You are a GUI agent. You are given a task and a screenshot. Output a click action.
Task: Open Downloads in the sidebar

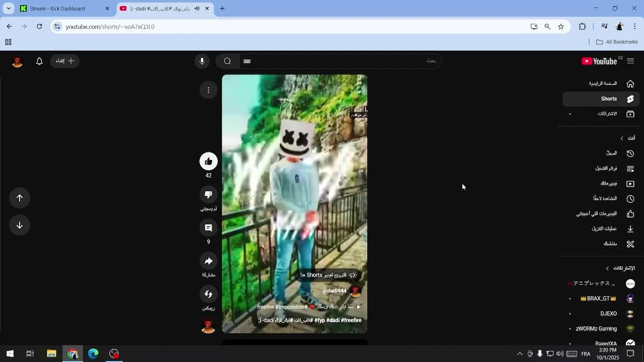pyautogui.click(x=601, y=229)
